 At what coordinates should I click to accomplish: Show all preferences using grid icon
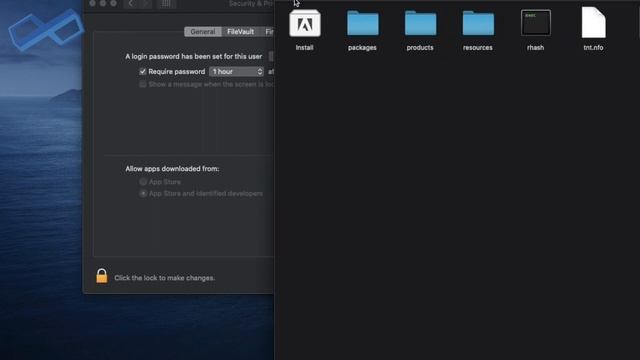pos(166,4)
